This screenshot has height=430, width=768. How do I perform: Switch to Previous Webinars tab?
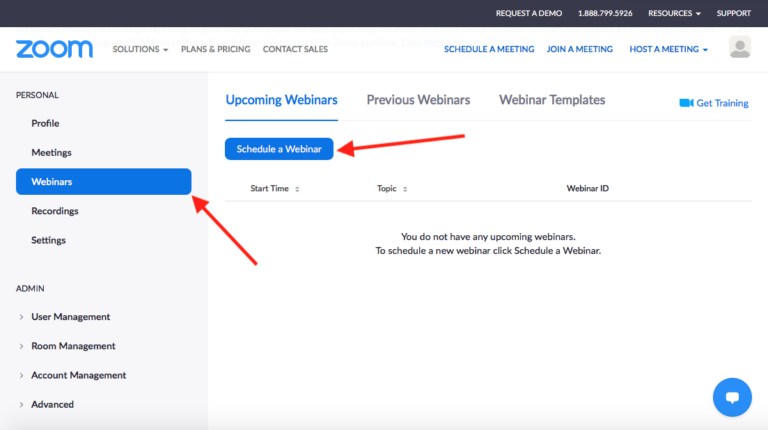pos(418,100)
